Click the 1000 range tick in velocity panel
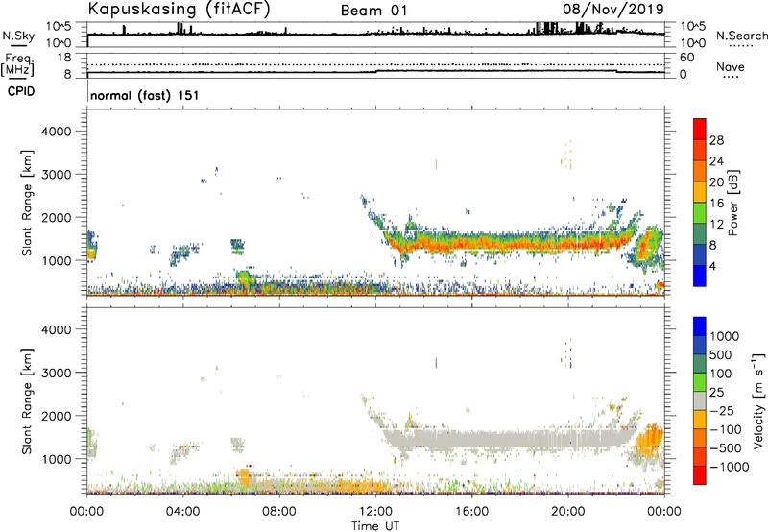 pos(57,459)
